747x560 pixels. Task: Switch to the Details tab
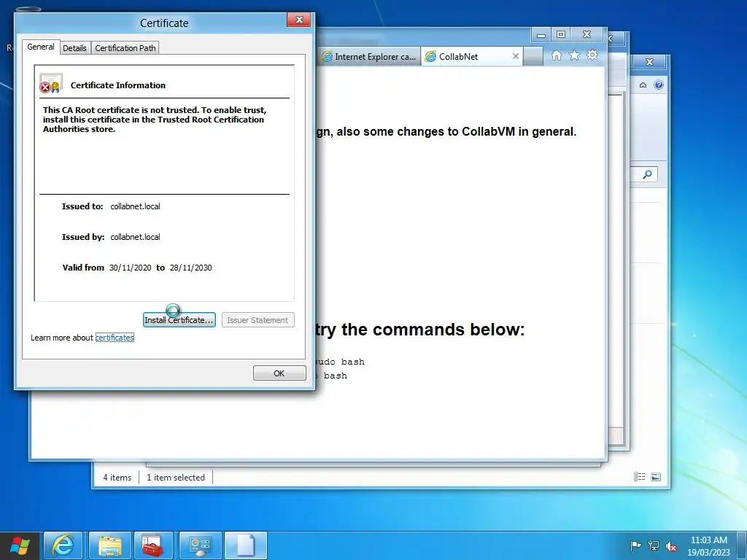[75, 48]
